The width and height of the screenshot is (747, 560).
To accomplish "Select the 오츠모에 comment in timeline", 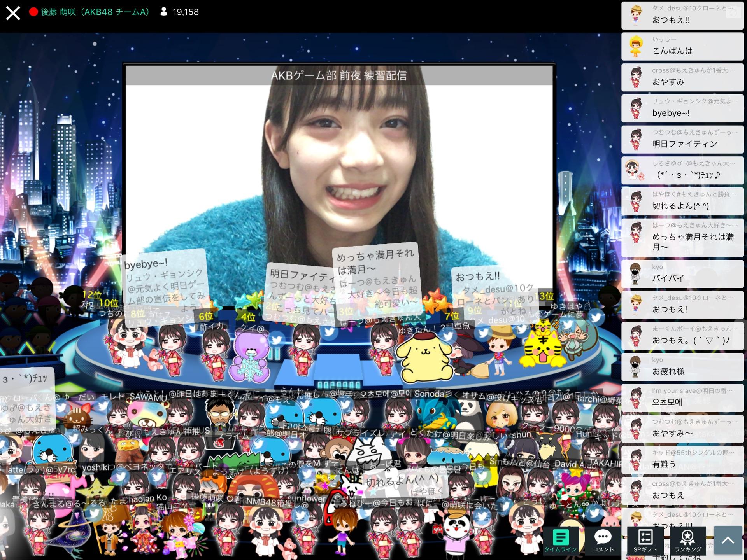I will [682, 398].
